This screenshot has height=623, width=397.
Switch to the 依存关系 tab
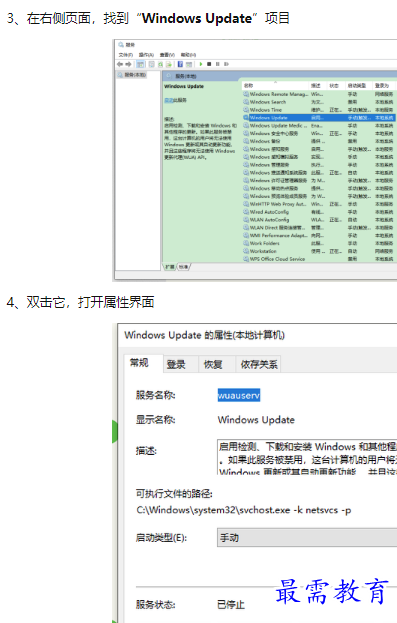tap(259, 365)
